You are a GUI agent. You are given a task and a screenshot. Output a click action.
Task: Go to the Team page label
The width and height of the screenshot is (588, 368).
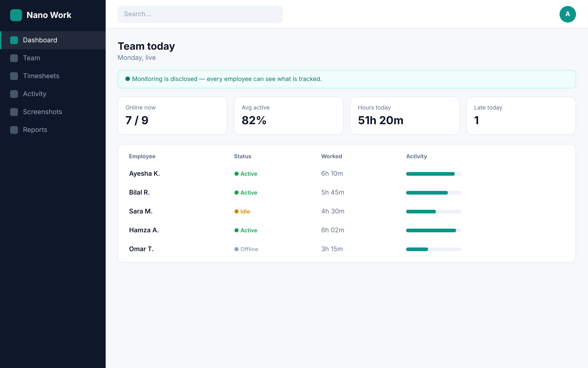[x=32, y=58]
